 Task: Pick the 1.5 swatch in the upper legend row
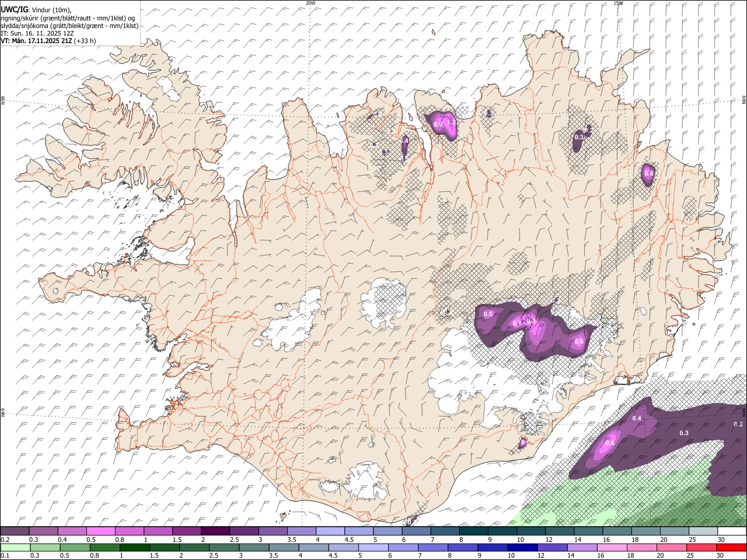pyautogui.click(x=187, y=531)
